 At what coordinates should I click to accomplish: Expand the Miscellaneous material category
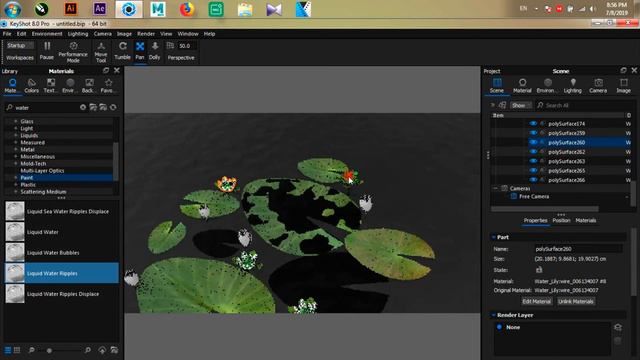click(x=16, y=156)
